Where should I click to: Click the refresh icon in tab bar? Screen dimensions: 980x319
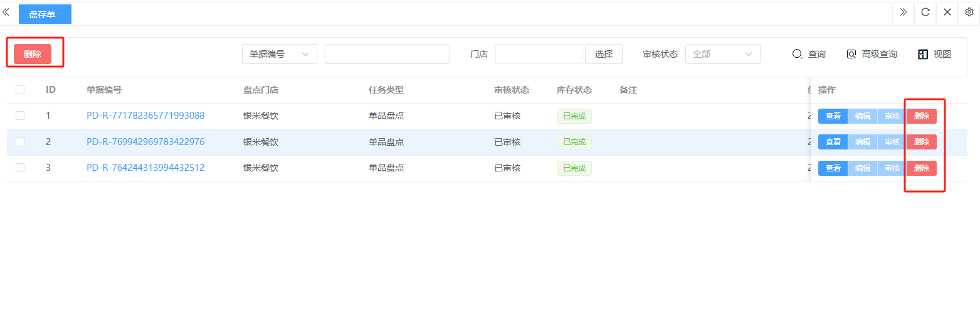[x=925, y=13]
